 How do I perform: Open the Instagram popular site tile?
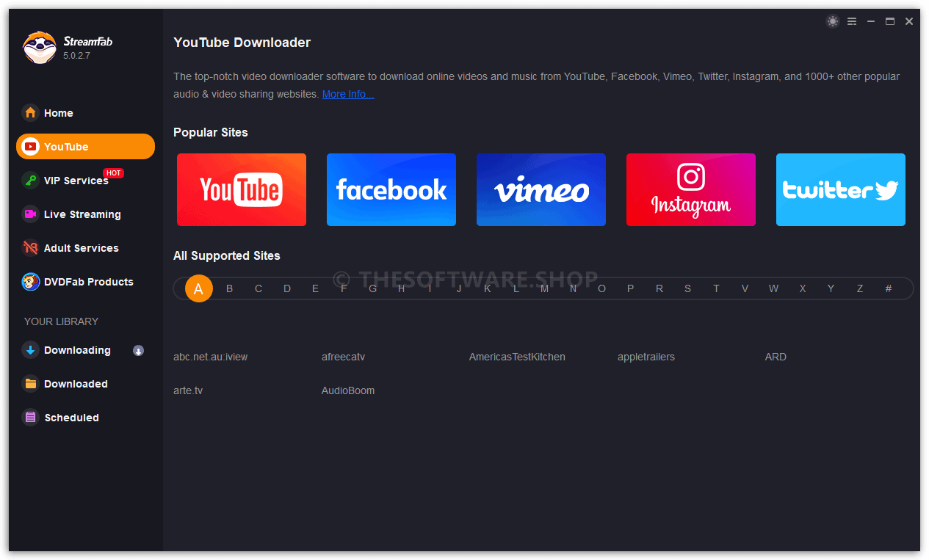[691, 189]
